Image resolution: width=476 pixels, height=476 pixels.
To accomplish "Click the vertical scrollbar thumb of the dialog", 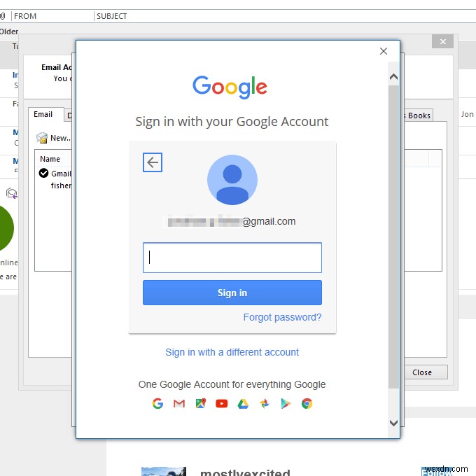I will [x=393, y=237].
